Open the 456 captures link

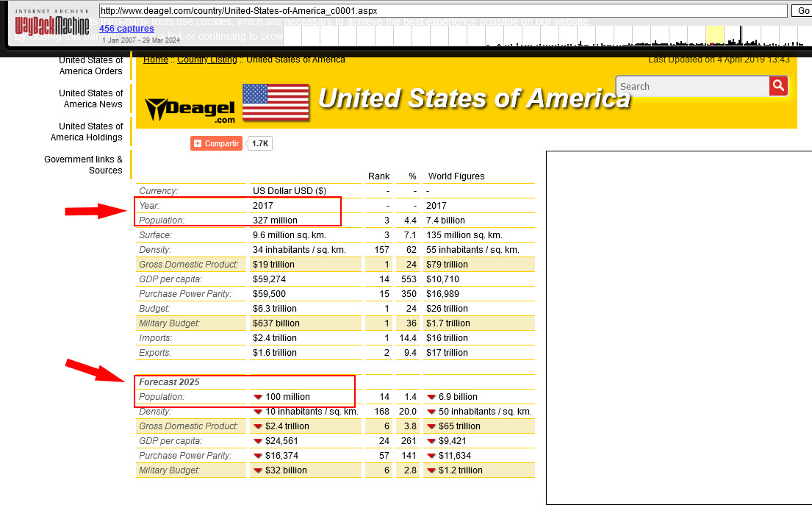[x=126, y=29]
